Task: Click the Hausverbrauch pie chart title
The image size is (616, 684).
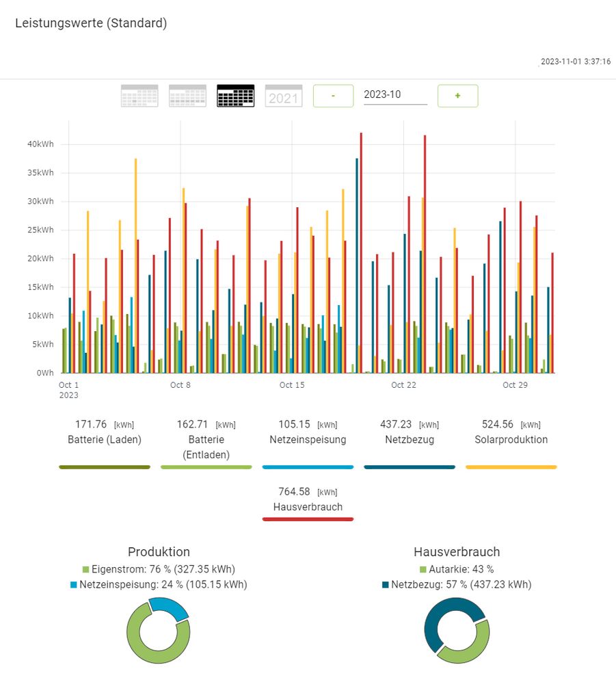Action: point(457,552)
